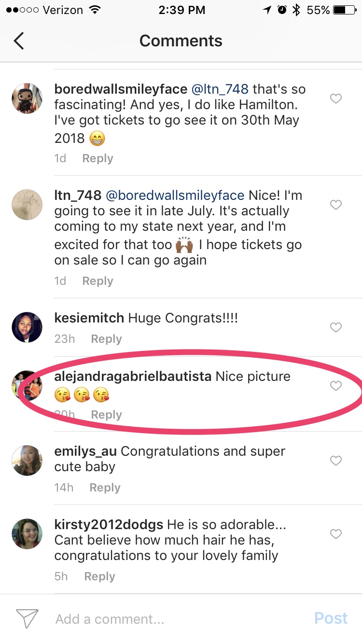Reply to kesiemitch's comment
This screenshot has width=362, height=644.
point(106,339)
